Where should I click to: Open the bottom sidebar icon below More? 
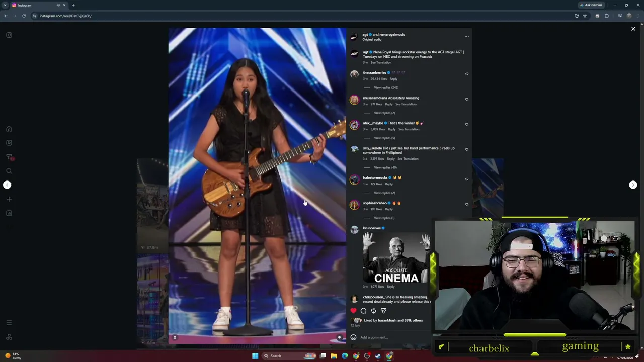(x=9, y=337)
